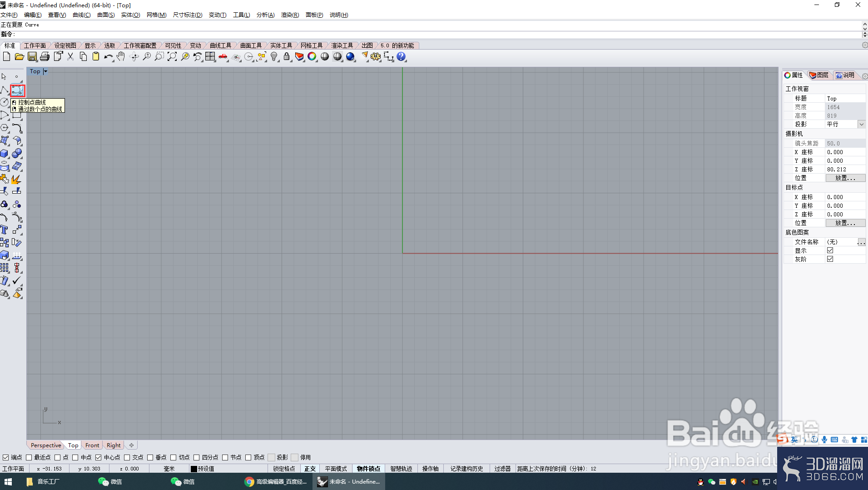Click the Open file folder icon
The height and width of the screenshot is (490, 868).
click(x=19, y=57)
